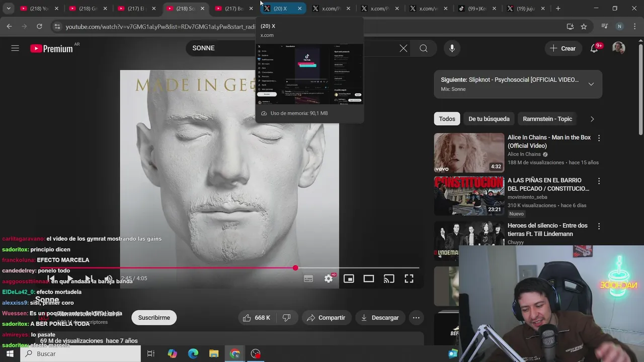Play the Sonne video
The height and width of the screenshot is (362, 644).
[x=70, y=279]
